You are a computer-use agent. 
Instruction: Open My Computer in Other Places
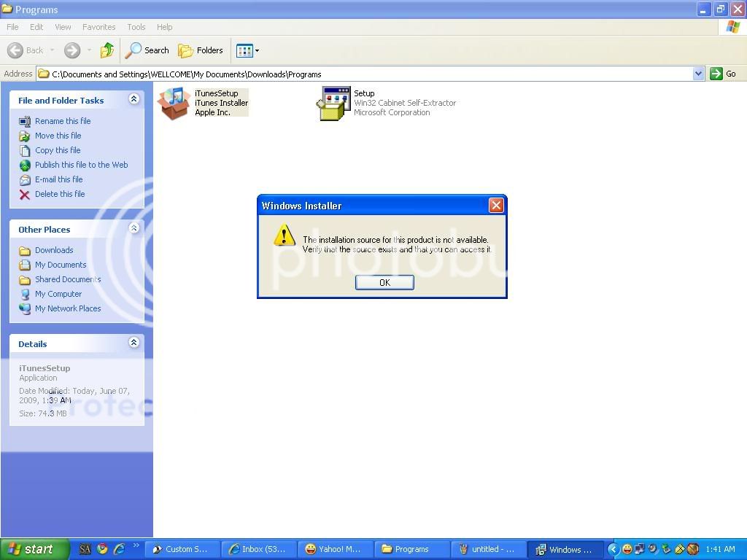click(58, 295)
